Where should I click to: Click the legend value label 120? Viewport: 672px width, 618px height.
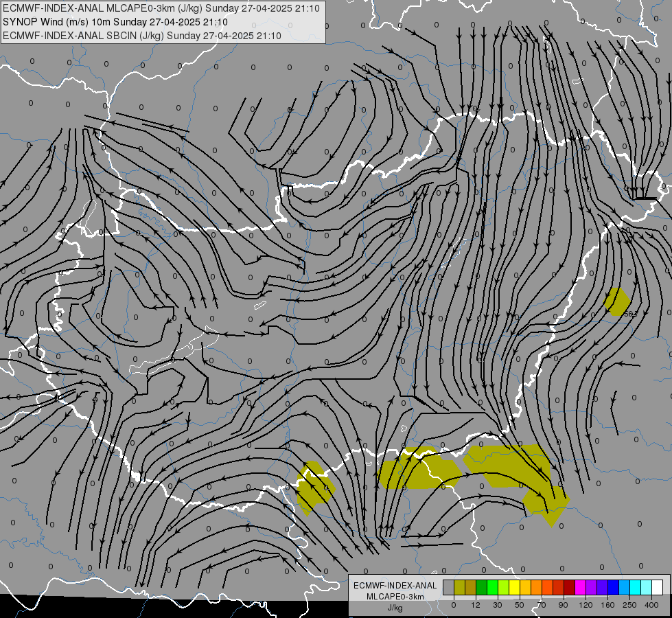pyautogui.click(x=586, y=605)
